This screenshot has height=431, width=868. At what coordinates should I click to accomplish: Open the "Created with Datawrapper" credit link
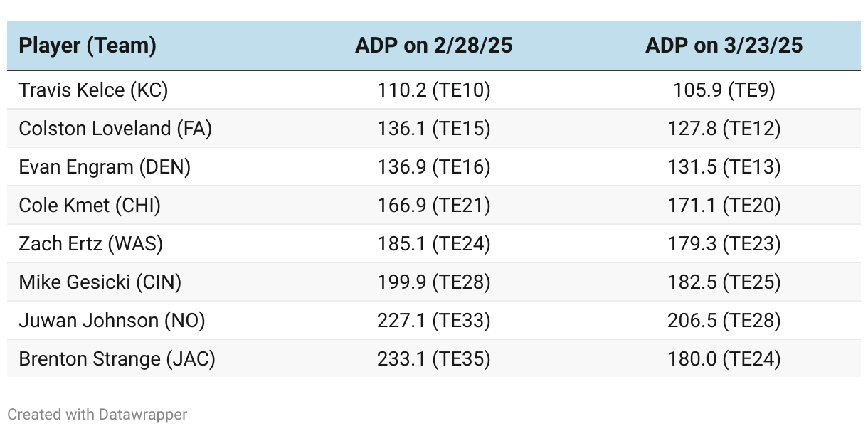pyautogui.click(x=97, y=414)
